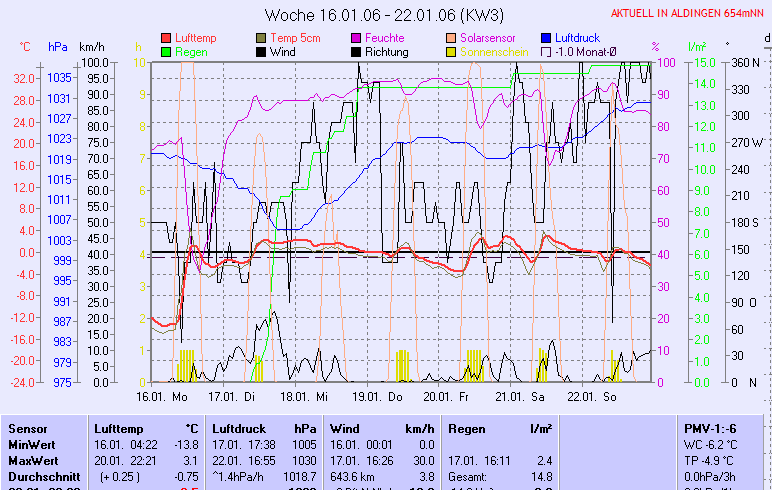Click the black Richtung legend square
This screenshot has height=490, width=772.
click(356, 52)
